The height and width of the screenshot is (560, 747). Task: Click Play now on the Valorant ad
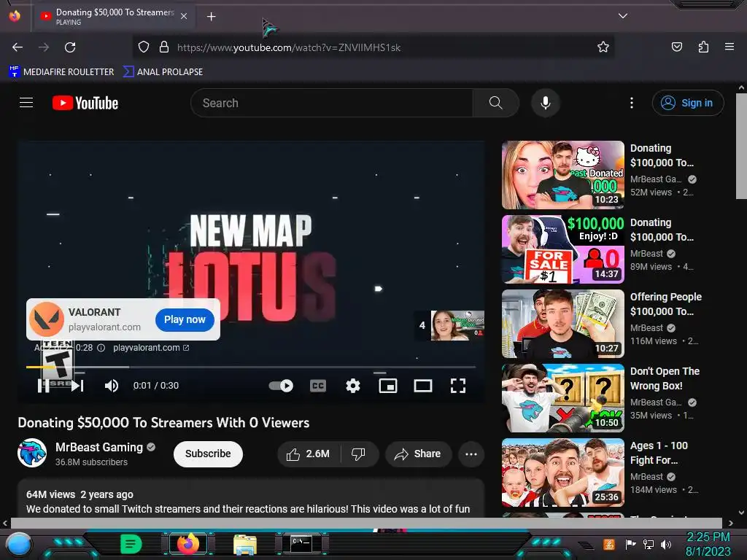coord(185,319)
